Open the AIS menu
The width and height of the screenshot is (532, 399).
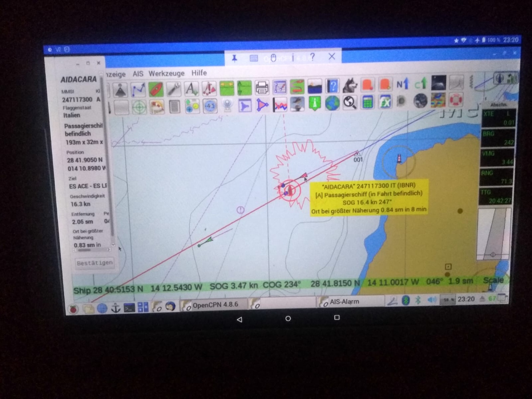[x=138, y=74]
